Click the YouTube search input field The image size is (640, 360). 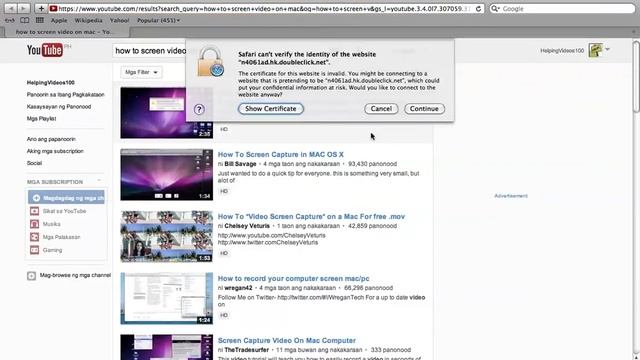tap(149, 51)
